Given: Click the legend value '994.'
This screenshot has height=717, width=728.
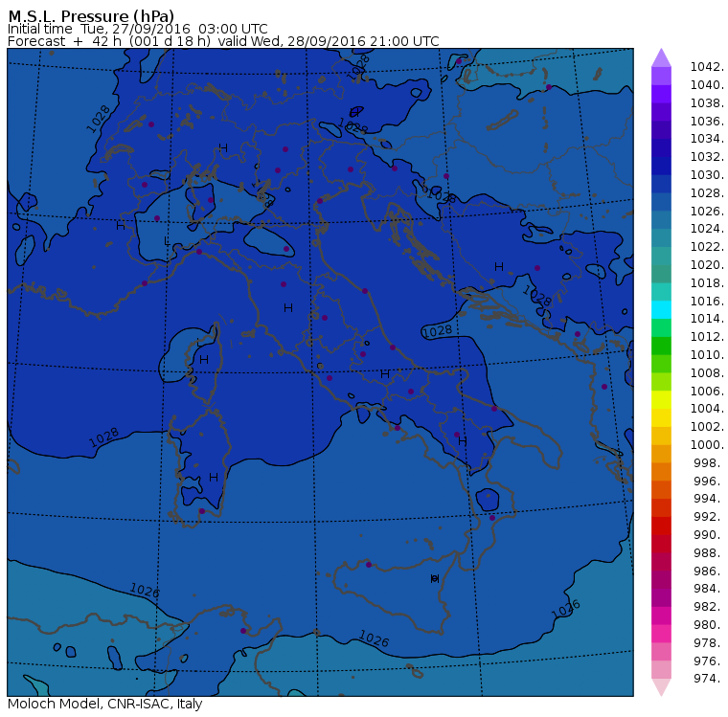Looking at the screenshot, I should pyautogui.click(x=709, y=499).
